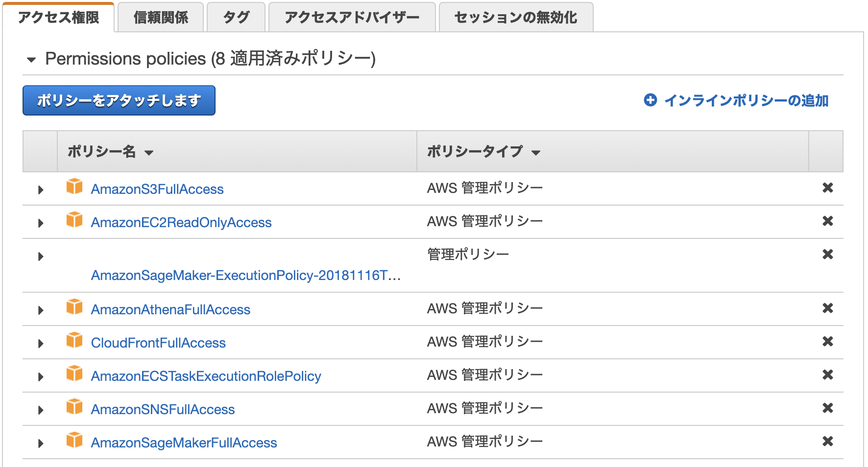Open the タグ tab
Screen dimensions: 868x467
click(236, 18)
